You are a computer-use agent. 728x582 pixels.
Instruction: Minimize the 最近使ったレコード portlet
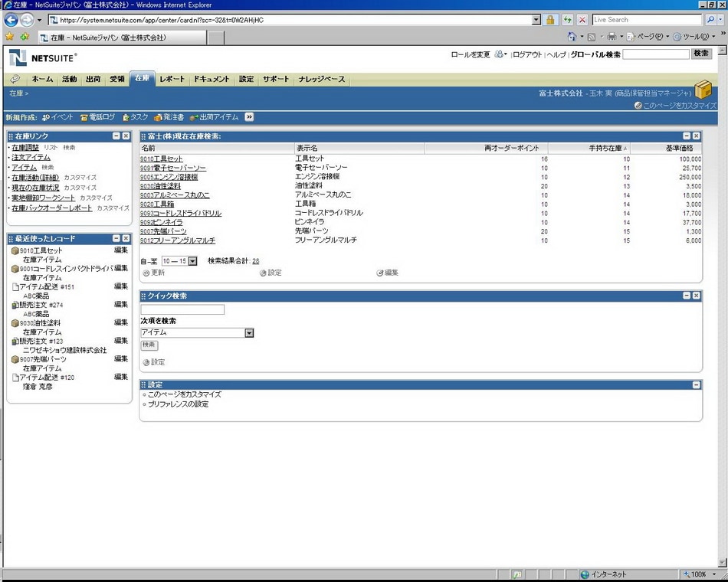[x=116, y=239]
